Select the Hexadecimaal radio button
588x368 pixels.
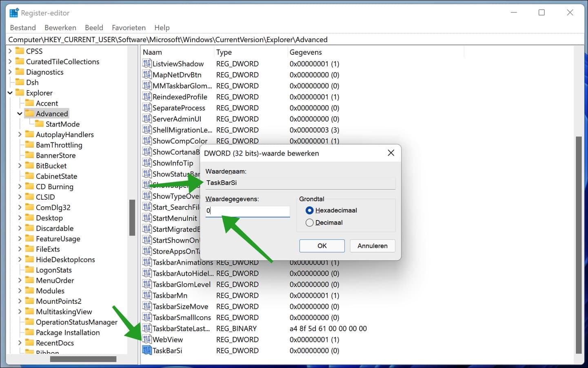(x=310, y=210)
